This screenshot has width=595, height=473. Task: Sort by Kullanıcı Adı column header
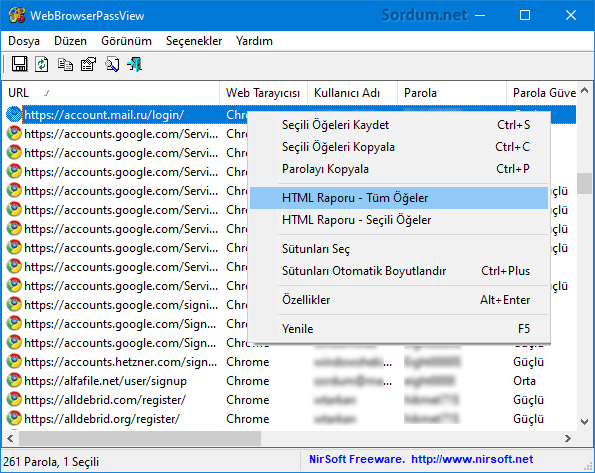(352, 93)
